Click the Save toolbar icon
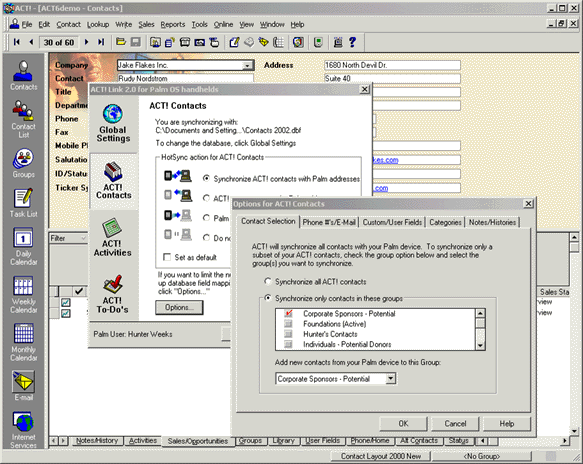Image resolution: width=583 pixels, height=464 pixels. tap(135, 42)
